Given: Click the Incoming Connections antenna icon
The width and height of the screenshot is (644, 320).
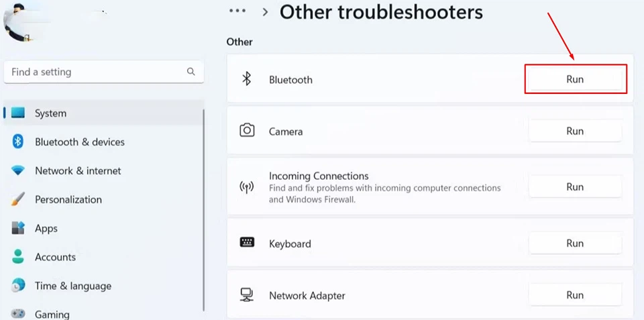Looking at the screenshot, I should 246,186.
